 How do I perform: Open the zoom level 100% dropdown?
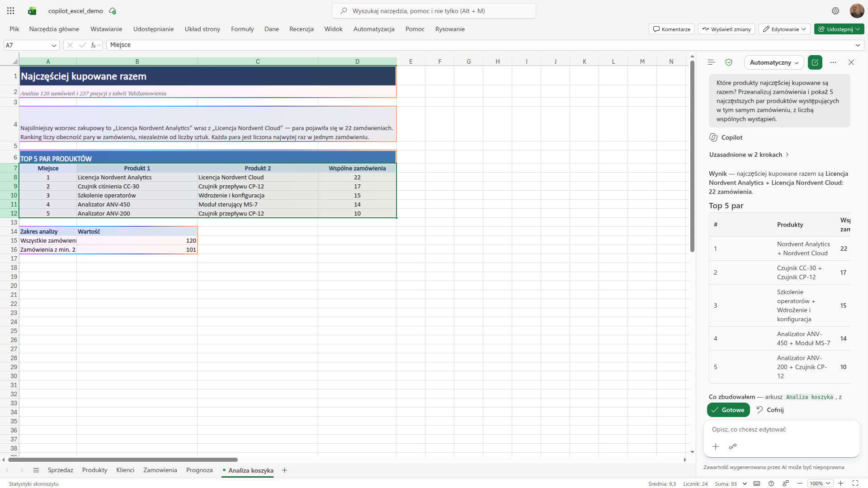pos(820,483)
